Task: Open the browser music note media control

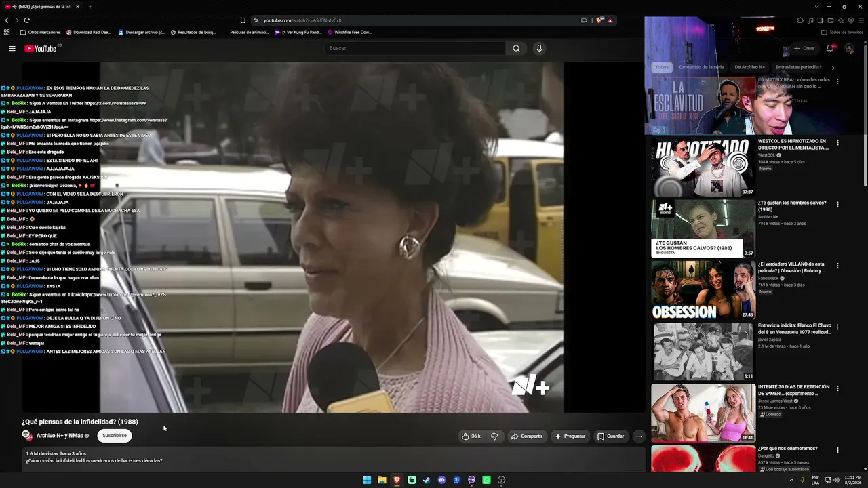Action: click(x=810, y=20)
